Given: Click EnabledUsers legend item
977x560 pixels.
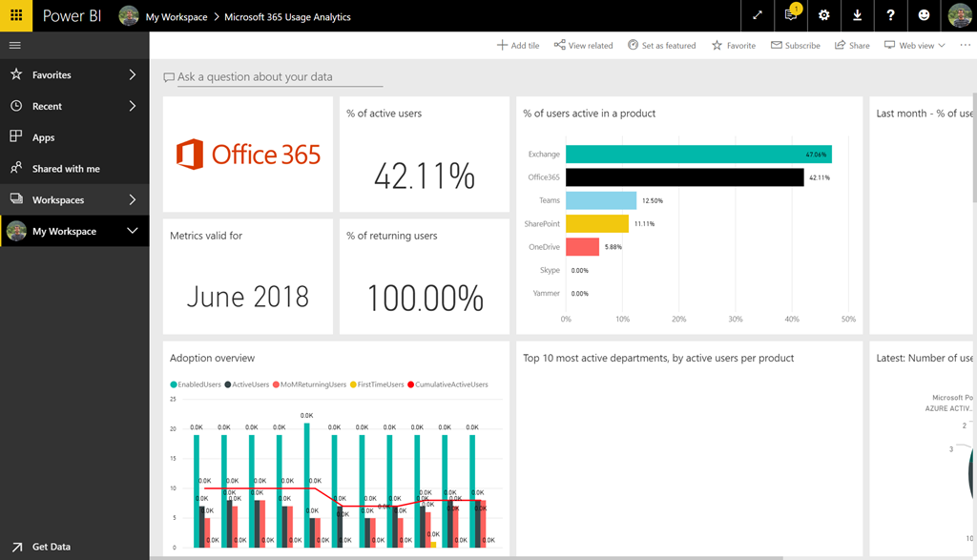Looking at the screenshot, I should pos(196,384).
